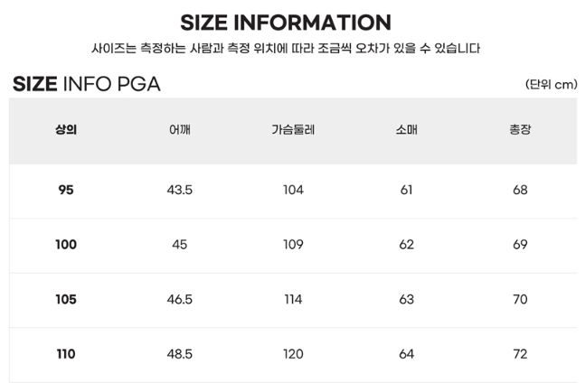Screen dimensions: 585x392
Task: Click the size 110 row label
Action: (66, 354)
